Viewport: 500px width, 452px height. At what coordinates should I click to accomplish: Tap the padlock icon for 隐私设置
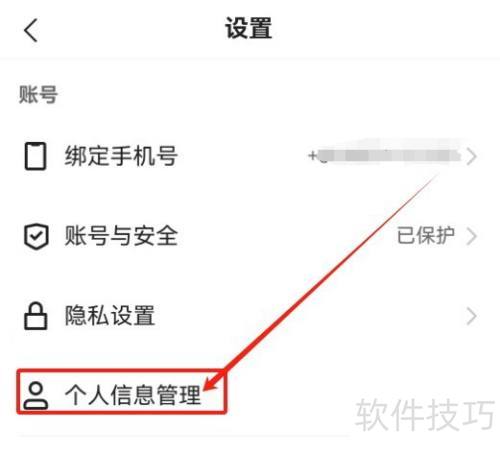pyautogui.click(x=35, y=316)
